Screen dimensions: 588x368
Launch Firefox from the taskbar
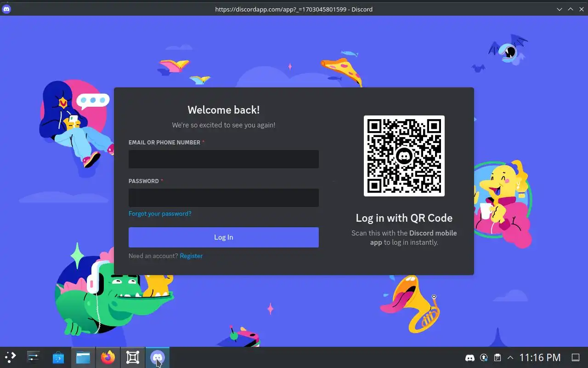(x=108, y=357)
